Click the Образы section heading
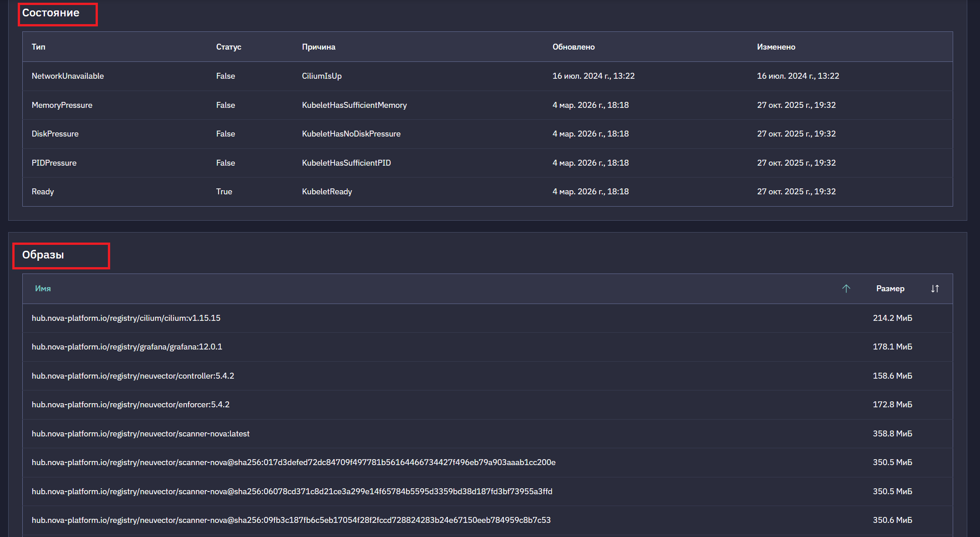980x537 pixels. (43, 255)
